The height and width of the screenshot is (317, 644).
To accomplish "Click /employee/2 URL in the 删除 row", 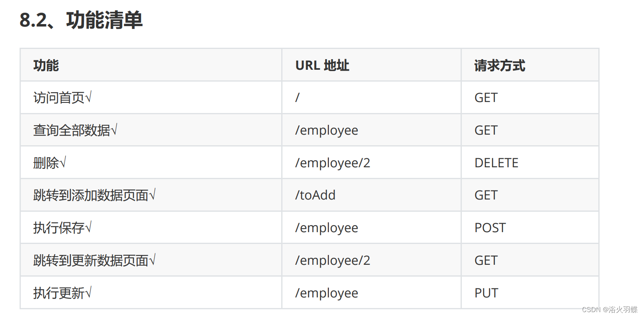I will point(333,163).
